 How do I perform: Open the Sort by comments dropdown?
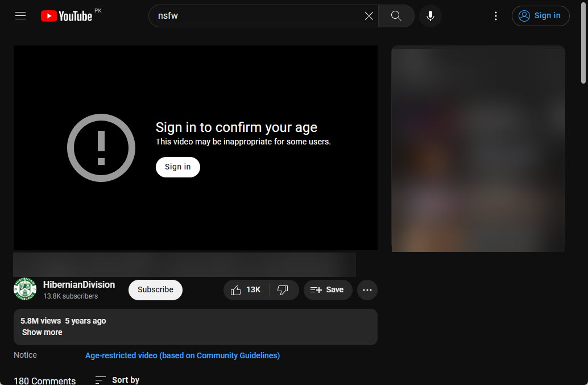[117, 380]
